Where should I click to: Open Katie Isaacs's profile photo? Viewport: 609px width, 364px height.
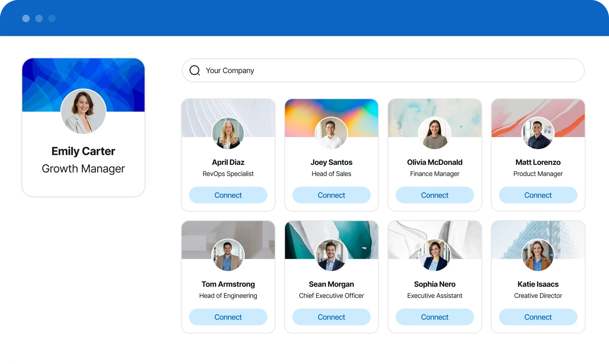tap(538, 255)
